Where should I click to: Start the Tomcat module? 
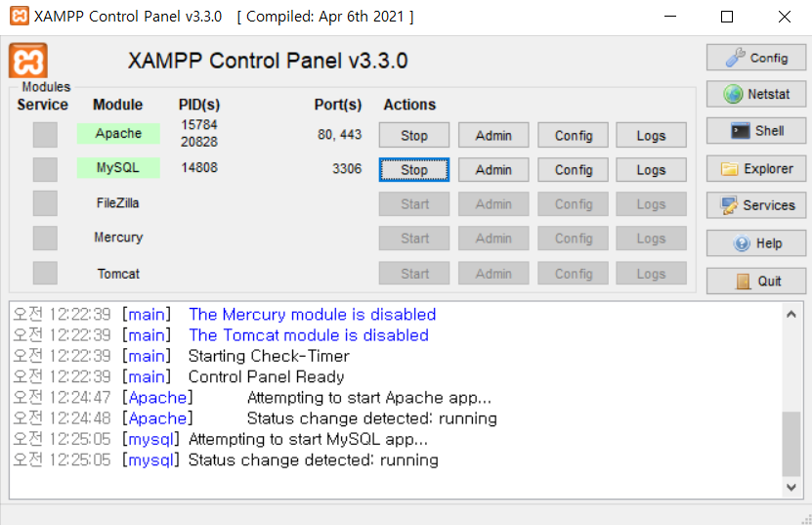[414, 273]
